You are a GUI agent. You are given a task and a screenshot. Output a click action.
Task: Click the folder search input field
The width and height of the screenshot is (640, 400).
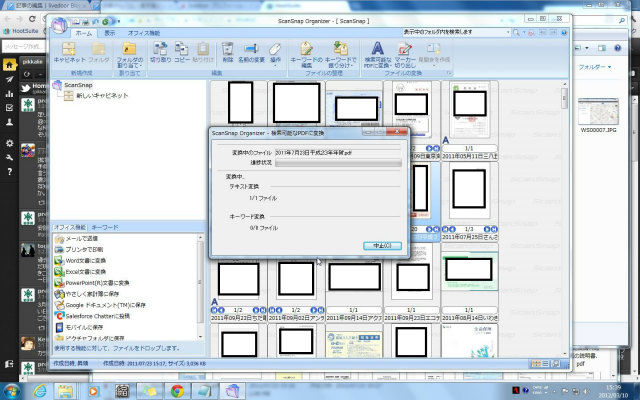tap(454, 32)
